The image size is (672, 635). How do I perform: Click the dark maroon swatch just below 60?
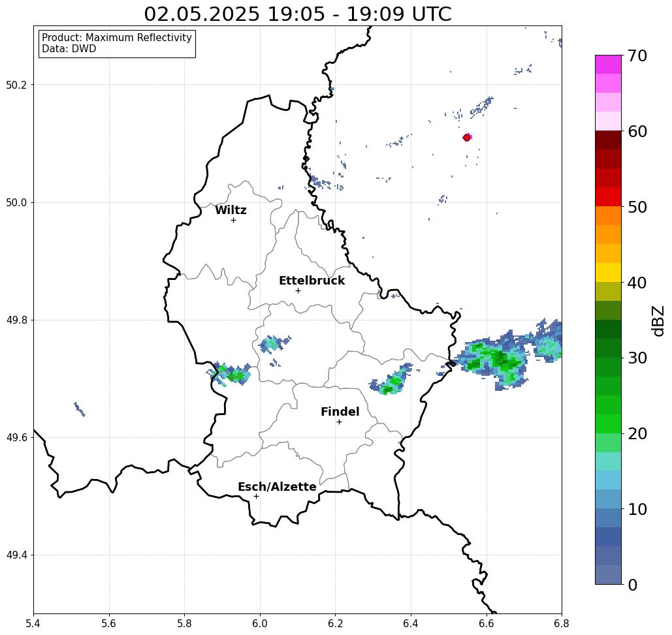pos(608,140)
